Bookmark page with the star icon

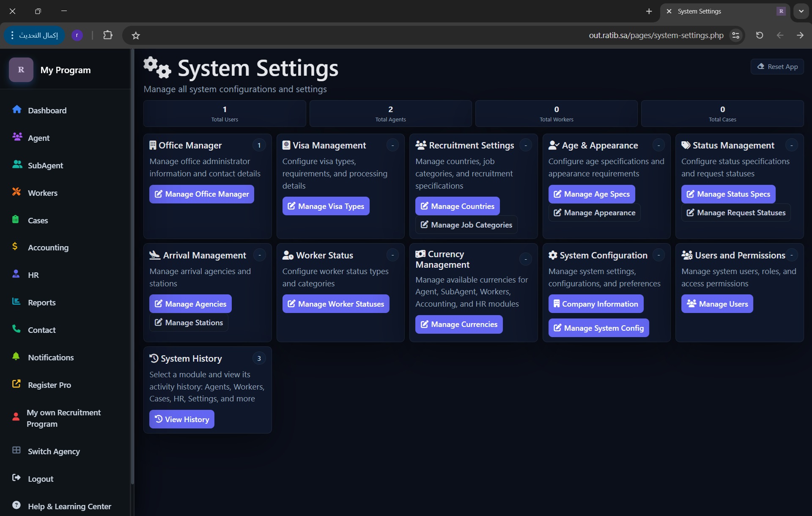136,36
